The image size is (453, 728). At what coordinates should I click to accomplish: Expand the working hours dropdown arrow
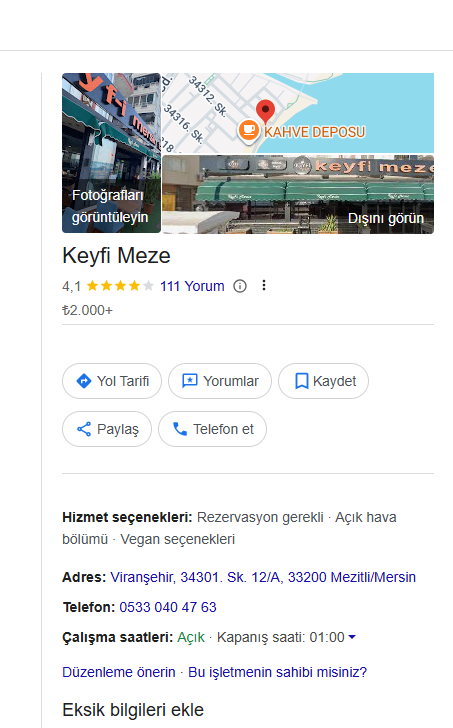point(352,637)
